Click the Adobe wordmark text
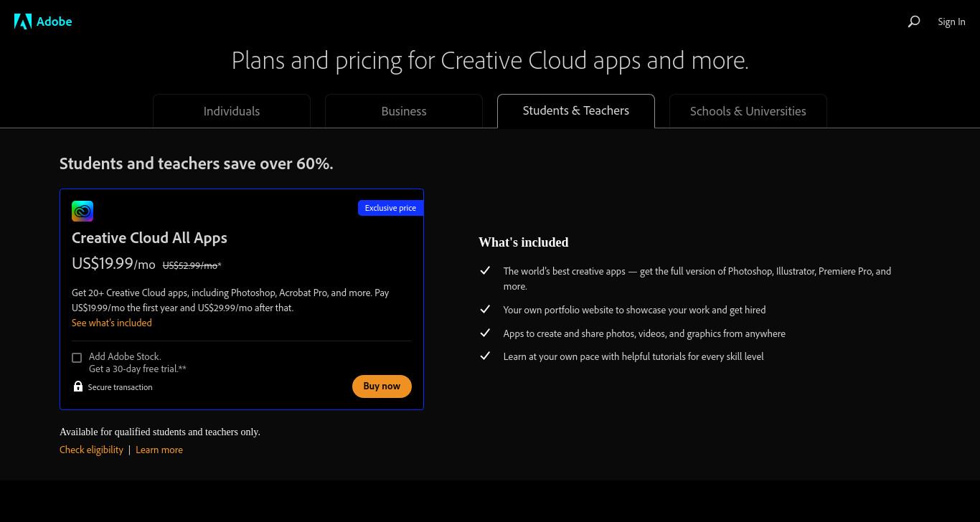Image resolution: width=980 pixels, height=522 pixels. [54, 22]
